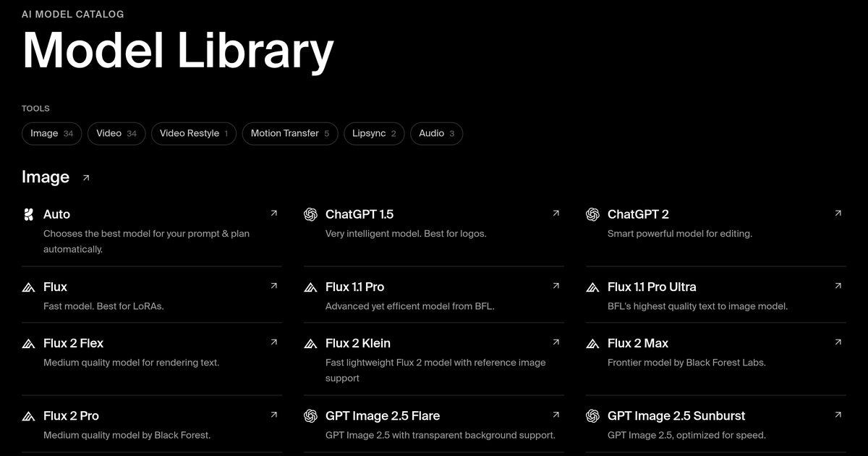Viewport: 868px width, 456px height.
Task: Click the BFL icon beside Flux 2 Flex
Action: pos(28,344)
